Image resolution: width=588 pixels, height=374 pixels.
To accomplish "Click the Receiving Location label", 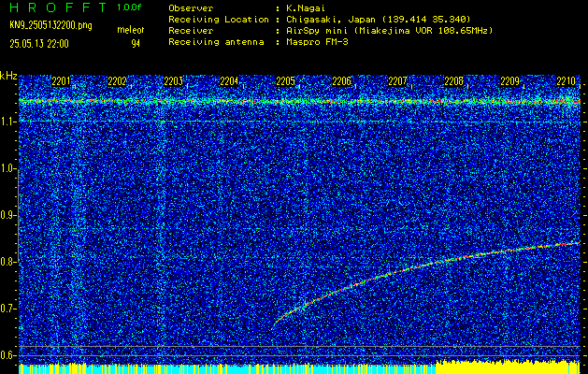I will click(x=219, y=19).
